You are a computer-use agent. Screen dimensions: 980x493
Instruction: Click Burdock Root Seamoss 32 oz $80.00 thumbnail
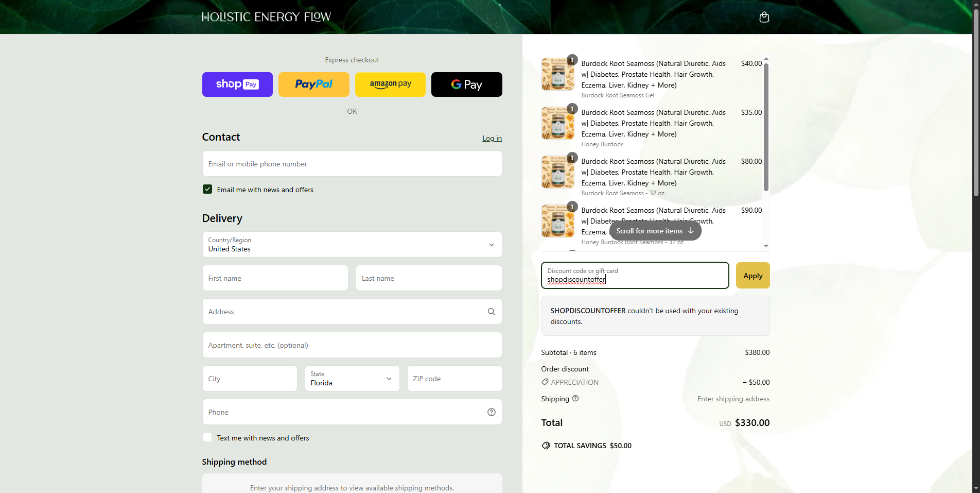click(x=558, y=172)
